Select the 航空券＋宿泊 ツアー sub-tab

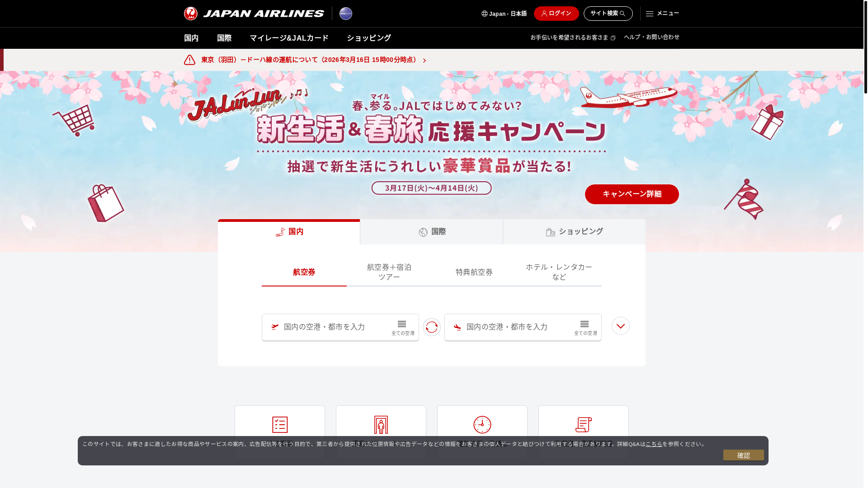tap(389, 272)
